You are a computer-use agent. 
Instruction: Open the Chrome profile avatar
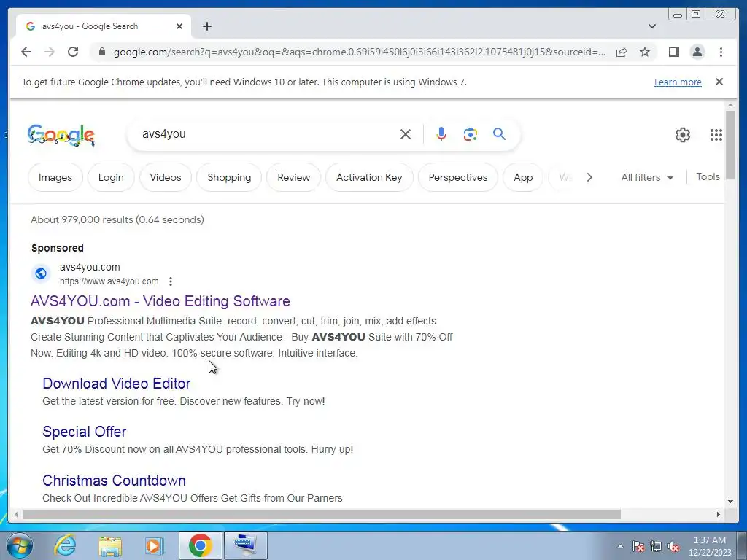697,52
